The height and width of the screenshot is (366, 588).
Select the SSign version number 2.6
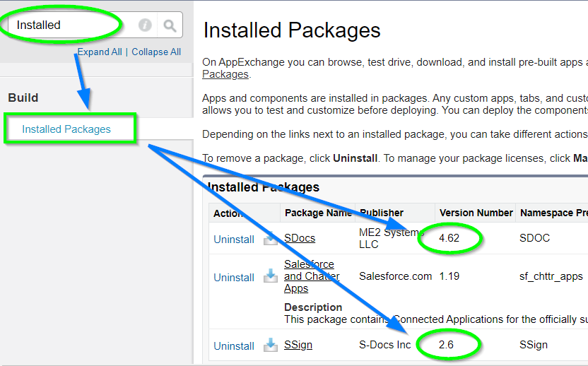446,344
